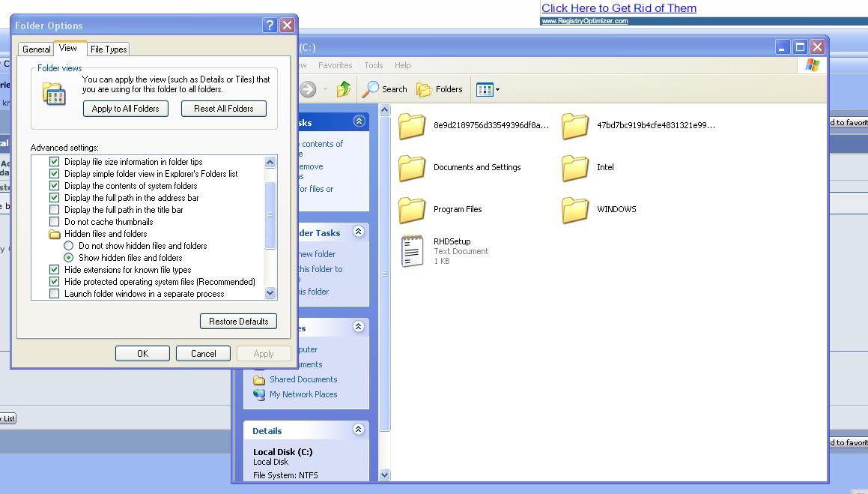The width and height of the screenshot is (868, 494).
Task: Open the WINDOWS folder icon
Action: 575,210
